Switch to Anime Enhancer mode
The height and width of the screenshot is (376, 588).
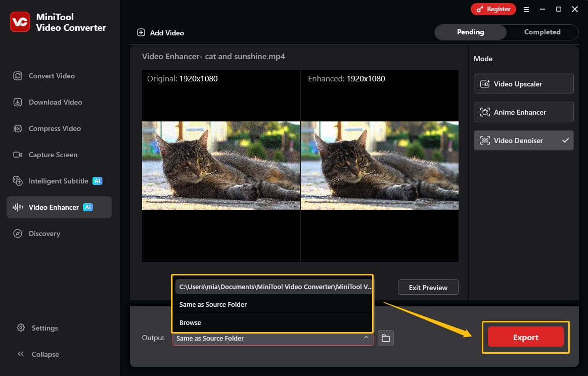pos(523,112)
